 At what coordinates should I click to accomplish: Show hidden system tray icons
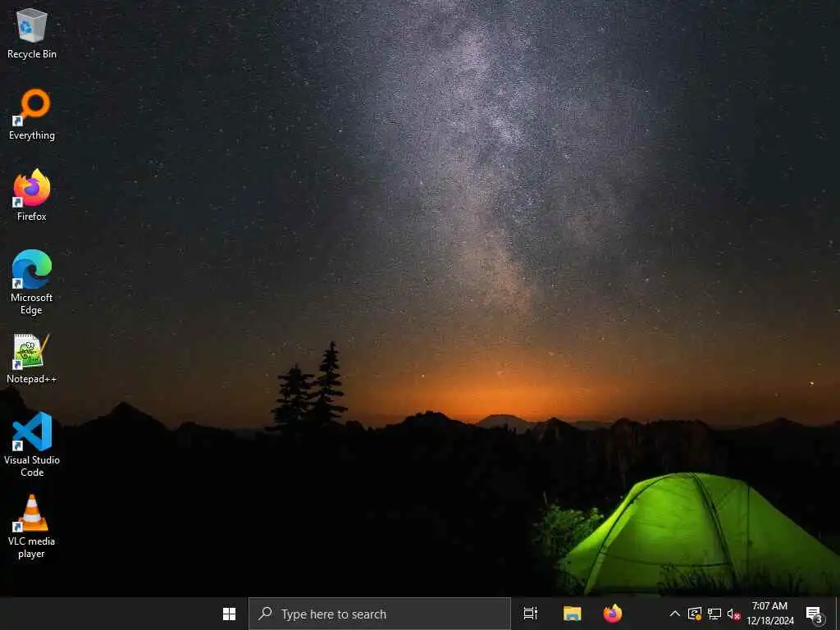[675, 614]
